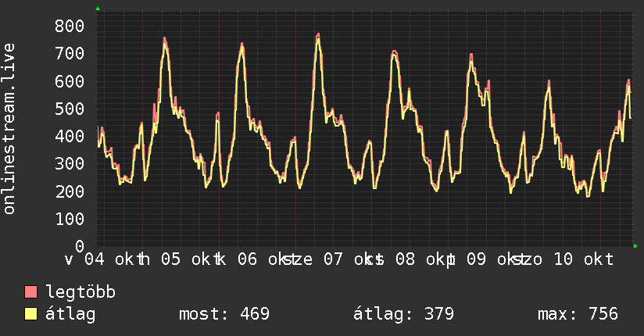
Task: Click the 'max: 756' statistic
Action: pos(578,314)
